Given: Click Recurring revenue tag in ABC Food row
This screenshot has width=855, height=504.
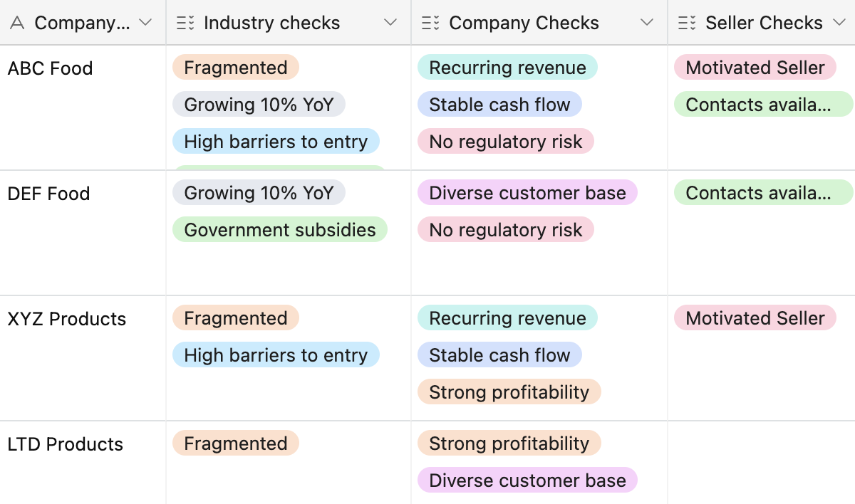Looking at the screenshot, I should point(507,68).
